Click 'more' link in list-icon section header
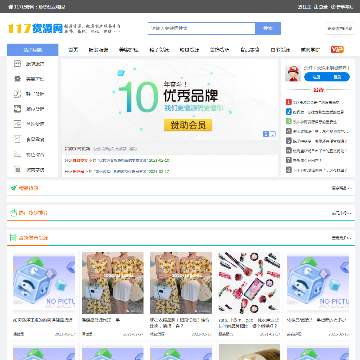This screenshot has height=360, width=360. (342, 238)
